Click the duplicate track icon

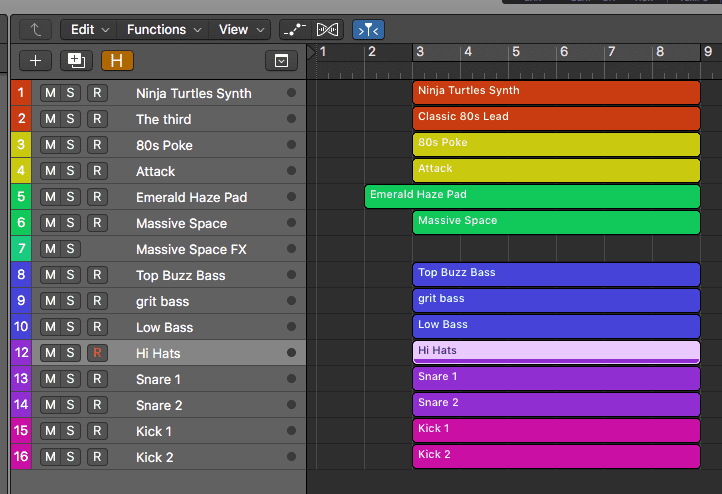click(76, 60)
